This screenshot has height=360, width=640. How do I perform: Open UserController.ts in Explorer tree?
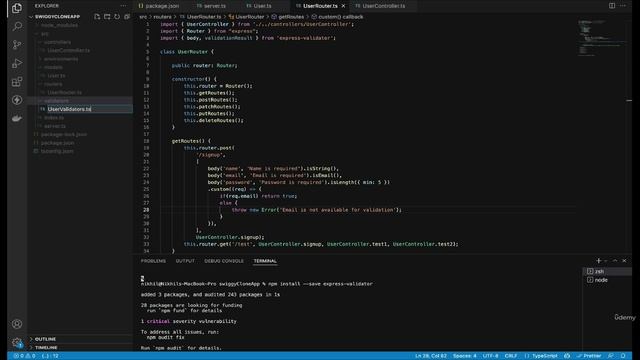click(68, 51)
